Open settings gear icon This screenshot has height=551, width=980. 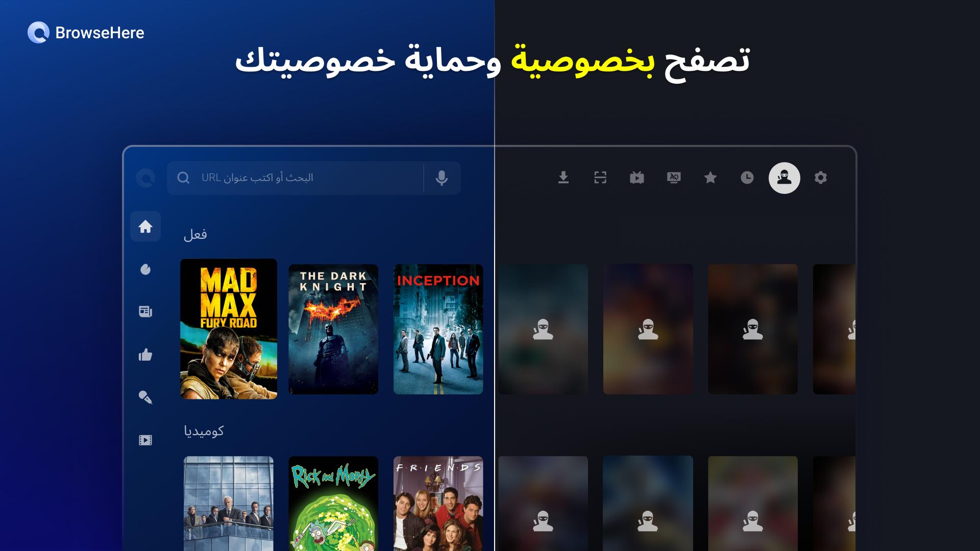821,178
